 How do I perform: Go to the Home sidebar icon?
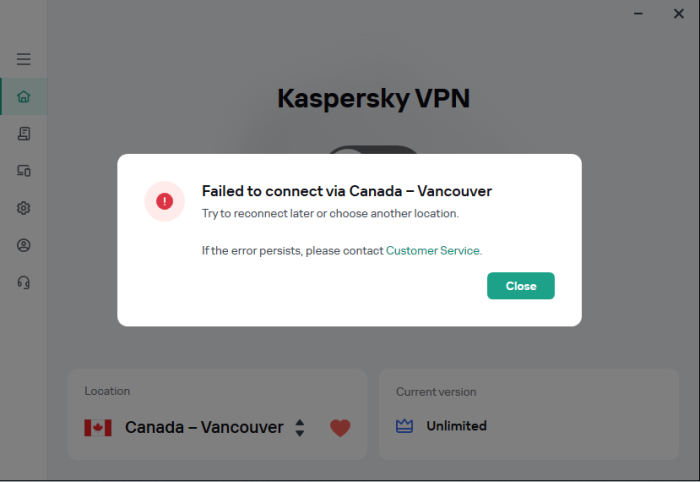24,97
